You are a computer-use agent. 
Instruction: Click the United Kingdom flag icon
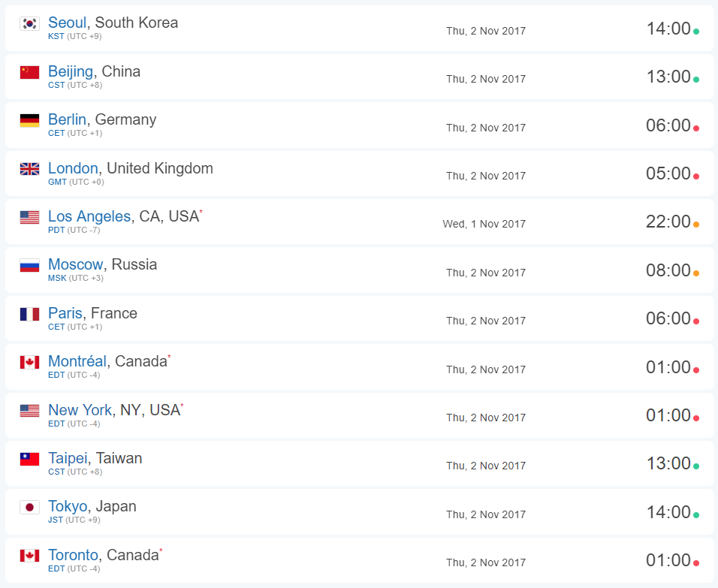(29, 169)
